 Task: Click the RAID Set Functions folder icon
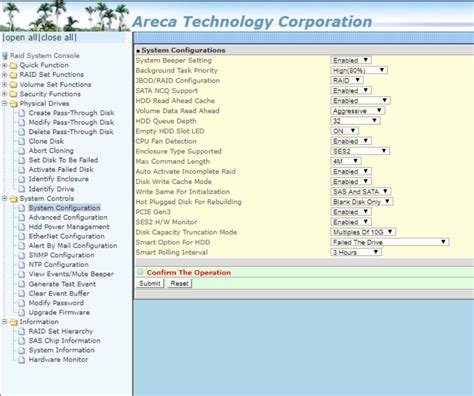[x=13, y=75]
